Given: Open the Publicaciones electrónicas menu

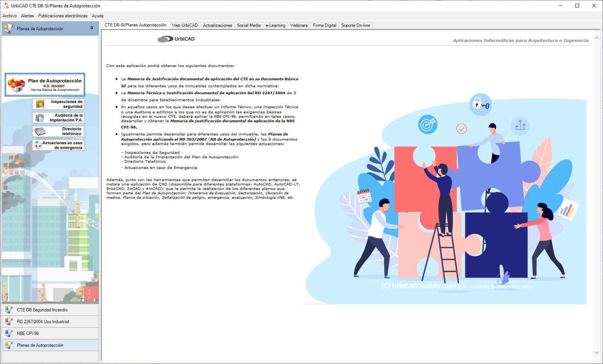Looking at the screenshot, I should (x=63, y=16).
